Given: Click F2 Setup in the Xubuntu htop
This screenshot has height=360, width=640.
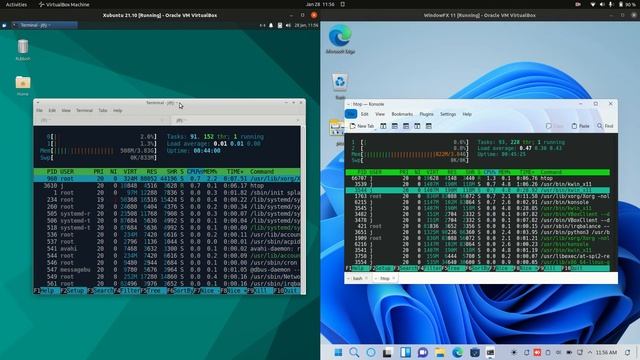Looking at the screenshot, I should (x=72, y=291).
